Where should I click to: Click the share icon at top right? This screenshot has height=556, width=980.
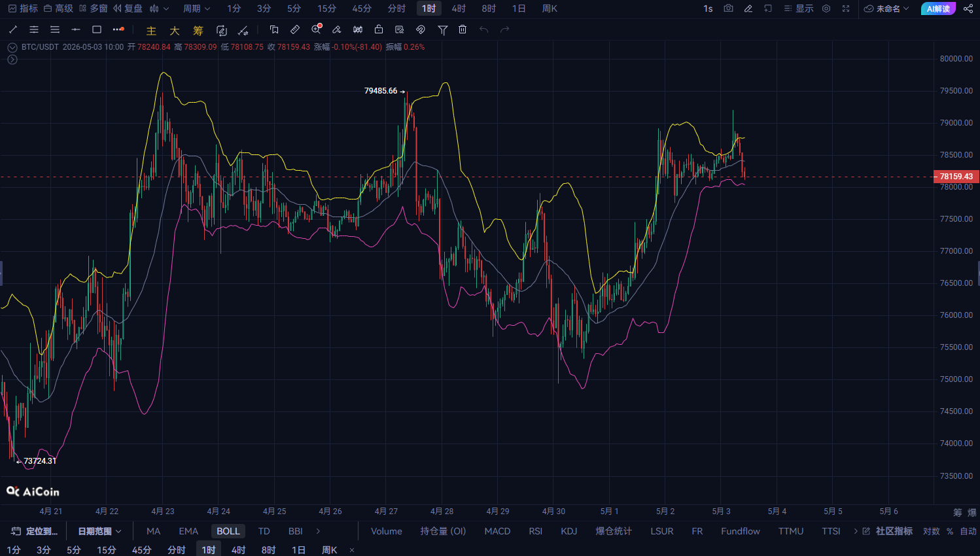coord(968,9)
